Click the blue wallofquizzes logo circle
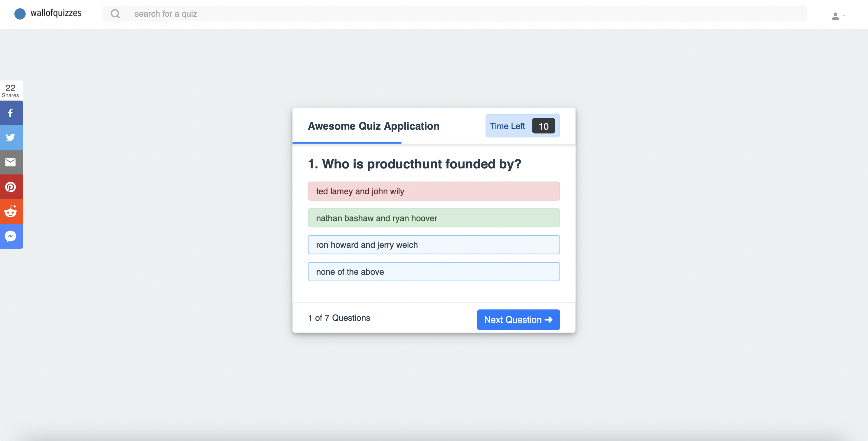This screenshot has width=868, height=441. (20, 14)
